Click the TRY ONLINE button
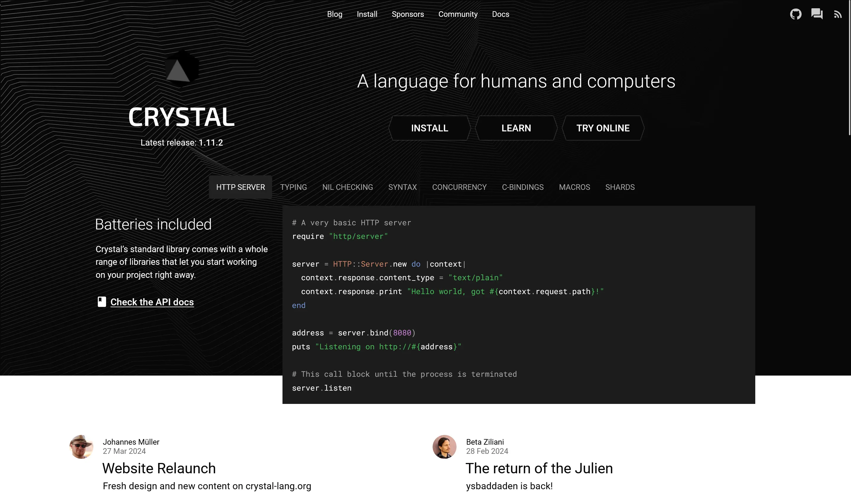 [602, 128]
